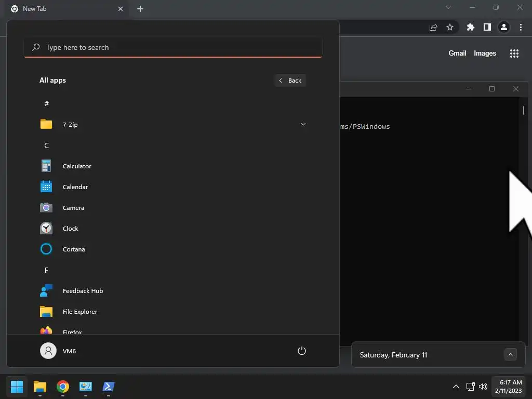
Task: Launch File Explorer from All apps
Action: tap(172, 312)
